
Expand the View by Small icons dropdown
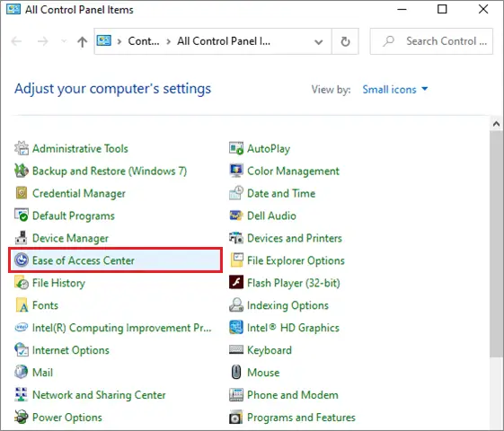tap(395, 89)
